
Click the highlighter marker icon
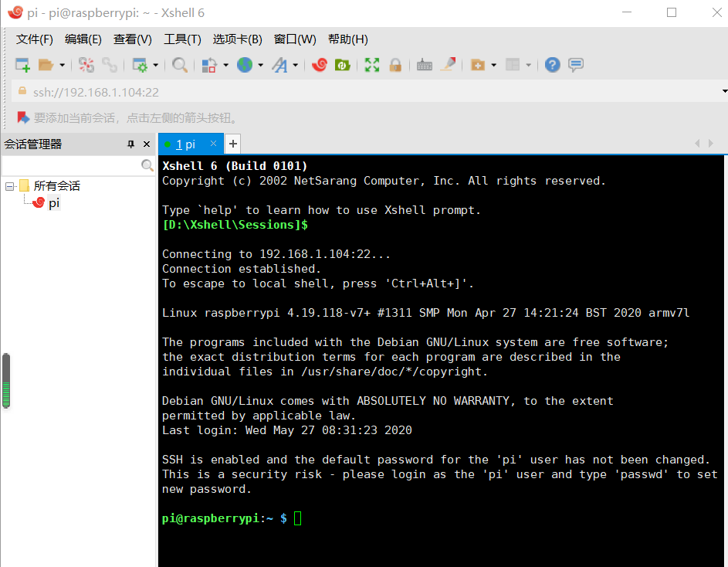coord(449,65)
